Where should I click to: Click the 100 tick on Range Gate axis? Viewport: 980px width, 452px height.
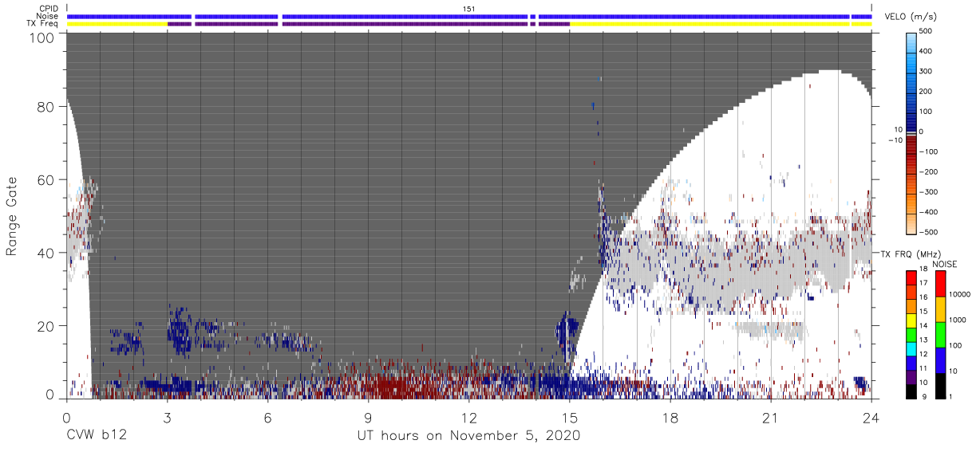pyautogui.click(x=42, y=37)
